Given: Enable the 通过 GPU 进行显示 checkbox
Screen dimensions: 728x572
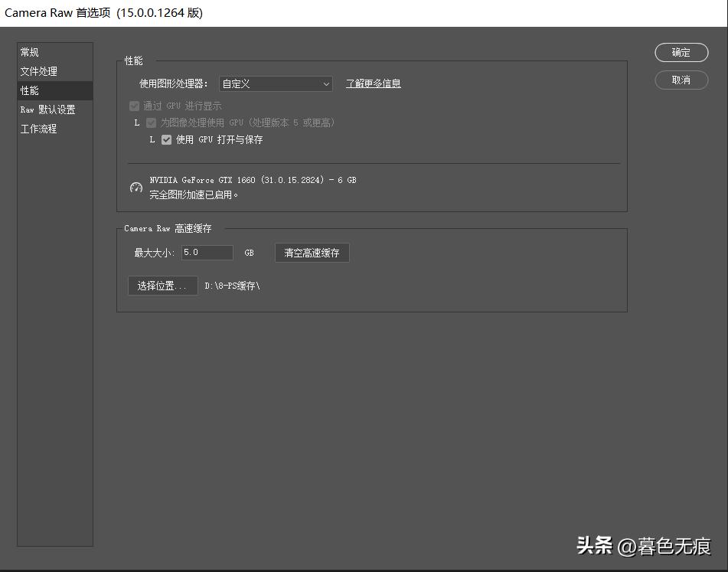Looking at the screenshot, I should pyautogui.click(x=134, y=106).
